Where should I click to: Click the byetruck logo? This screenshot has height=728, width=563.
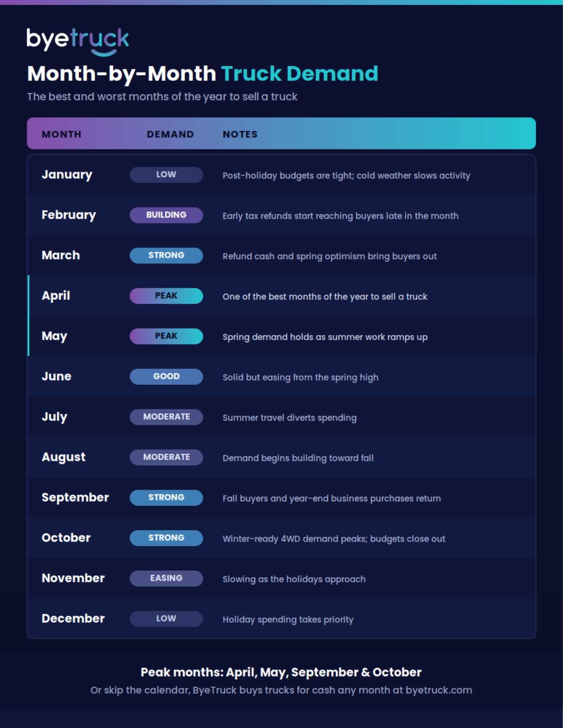coord(78,42)
